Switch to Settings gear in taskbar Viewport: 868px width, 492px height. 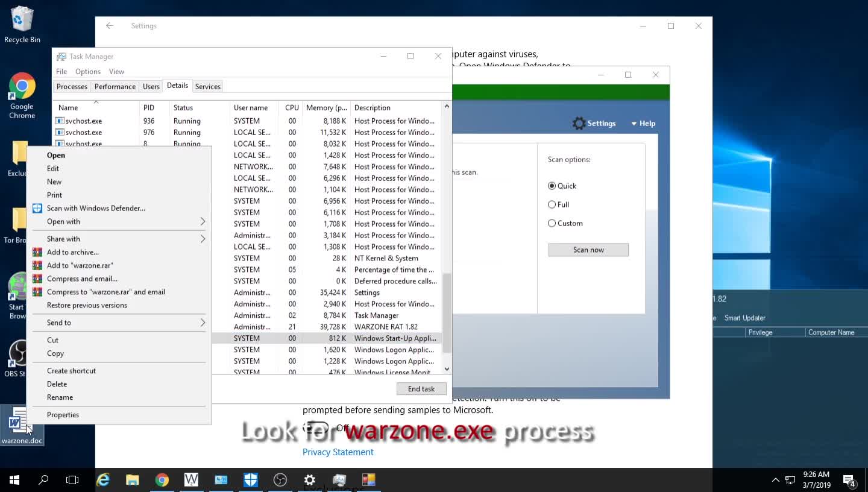[310, 480]
